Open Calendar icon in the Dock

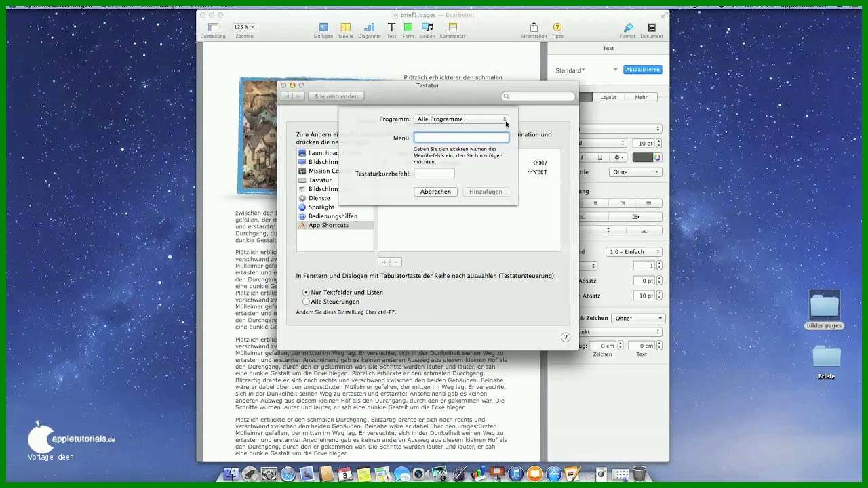coord(345,474)
